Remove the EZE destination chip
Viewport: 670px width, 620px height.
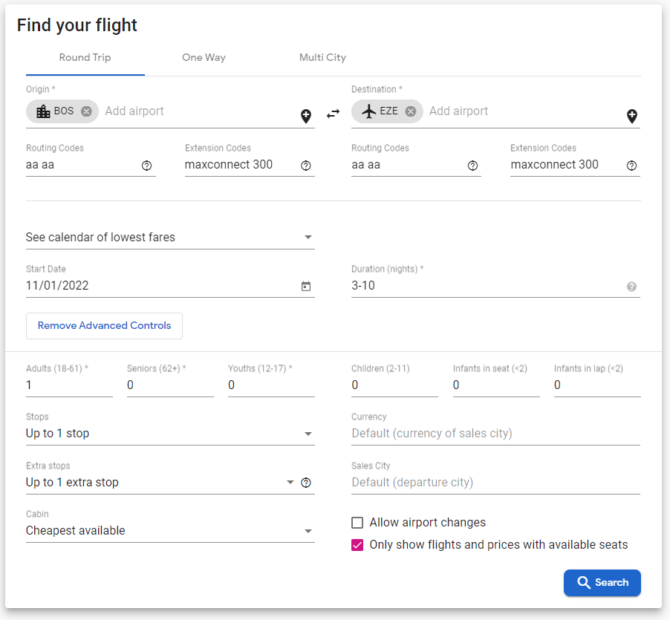411,111
